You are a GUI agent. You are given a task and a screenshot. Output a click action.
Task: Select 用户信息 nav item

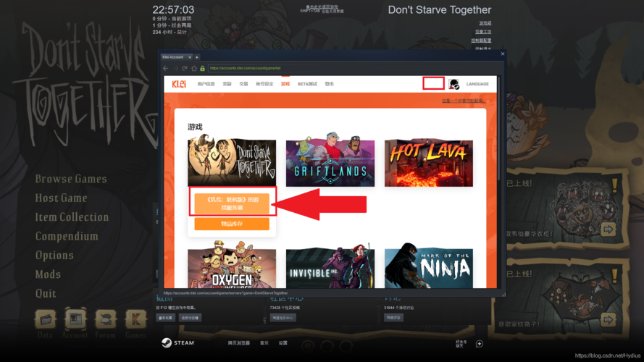206,84
